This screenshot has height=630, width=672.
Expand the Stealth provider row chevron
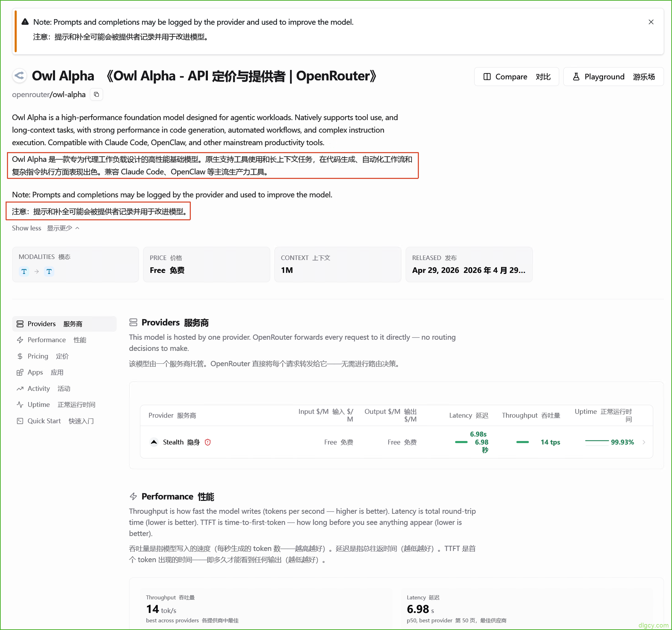point(644,442)
